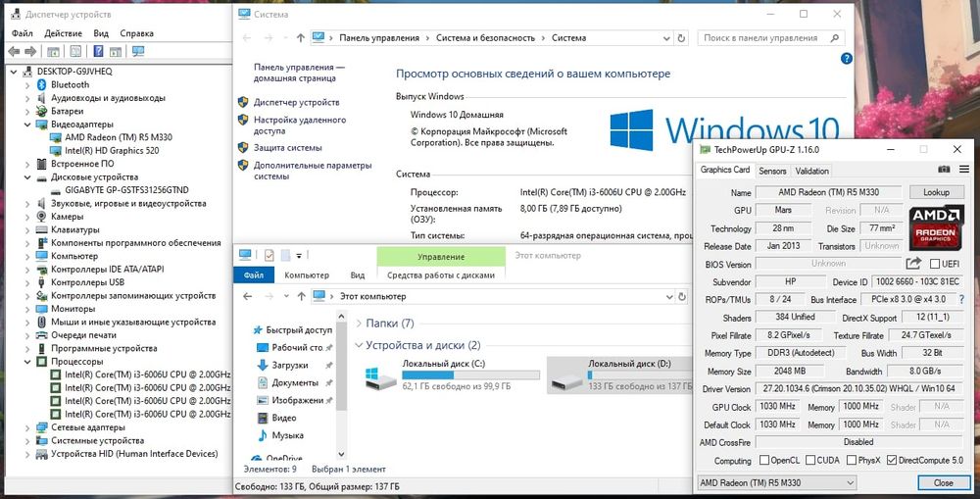Viewport: 980px width, 499px height.
Task: Click the GIGABYTE disk drive icon
Action: [x=56, y=190]
